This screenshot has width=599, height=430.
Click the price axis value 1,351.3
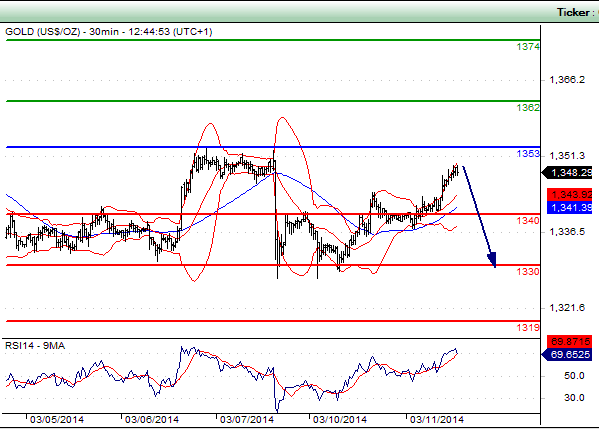point(567,156)
